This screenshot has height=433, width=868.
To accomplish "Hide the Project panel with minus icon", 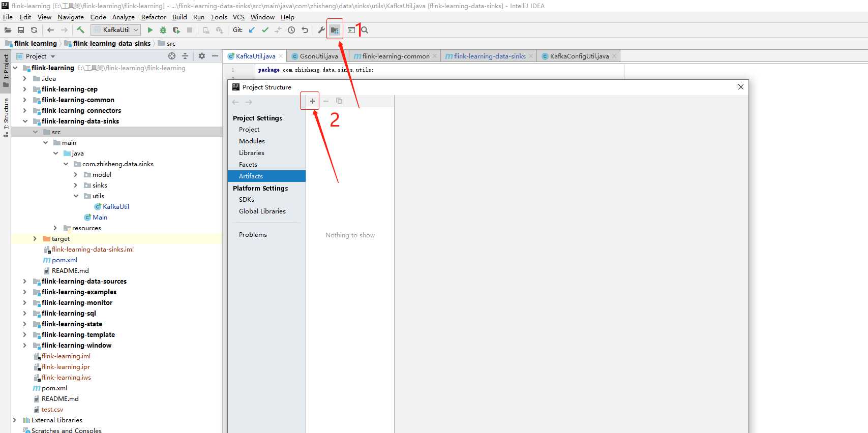I will click(x=215, y=56).
